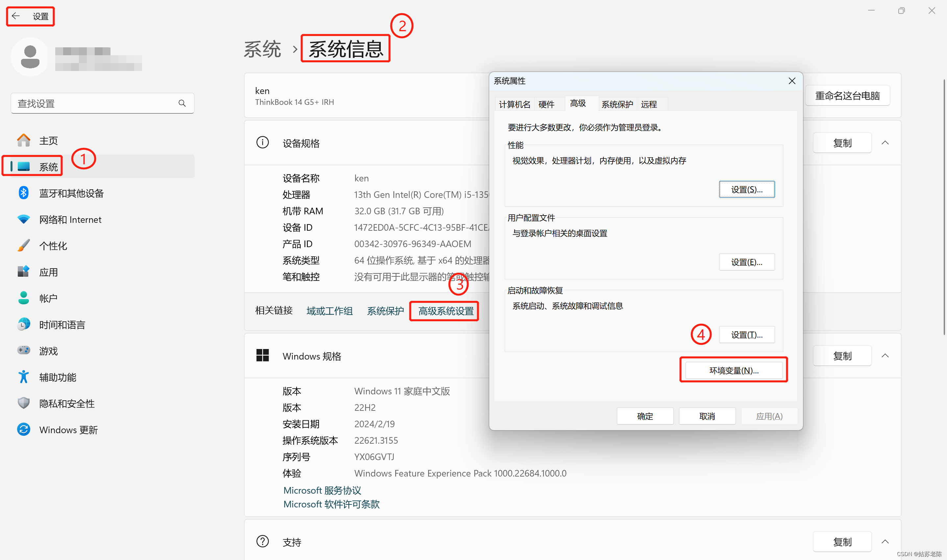Click the Windows Update sync icon
Viewport: 947px width, 560px height.
click(23, 430)
